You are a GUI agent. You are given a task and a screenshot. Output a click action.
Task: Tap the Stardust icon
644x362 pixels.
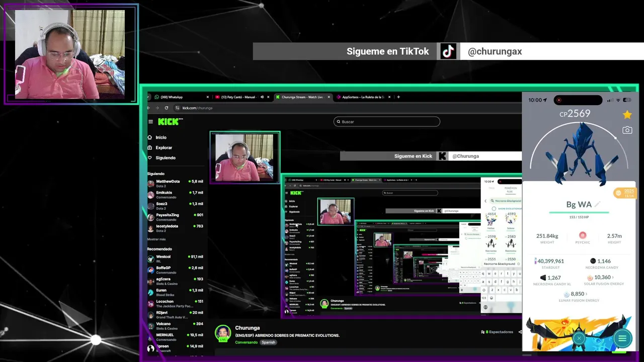coord(535,261)
